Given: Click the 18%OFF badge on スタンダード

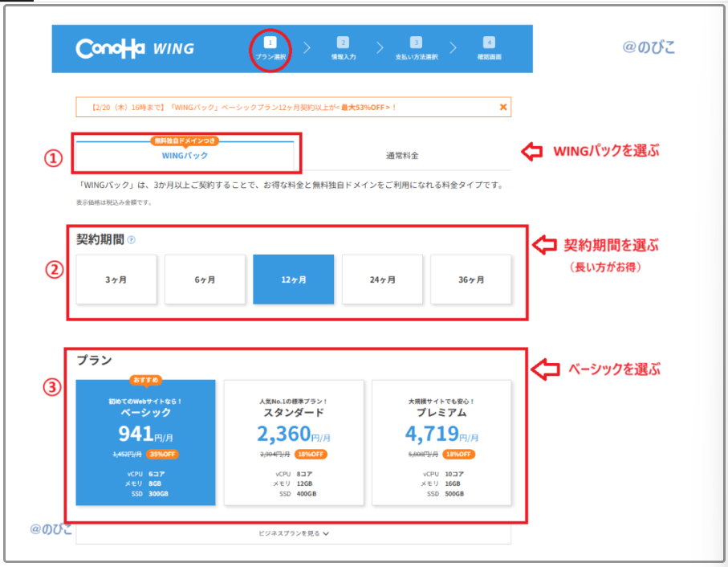Looking at the screenshot, I should coord(311,454).
